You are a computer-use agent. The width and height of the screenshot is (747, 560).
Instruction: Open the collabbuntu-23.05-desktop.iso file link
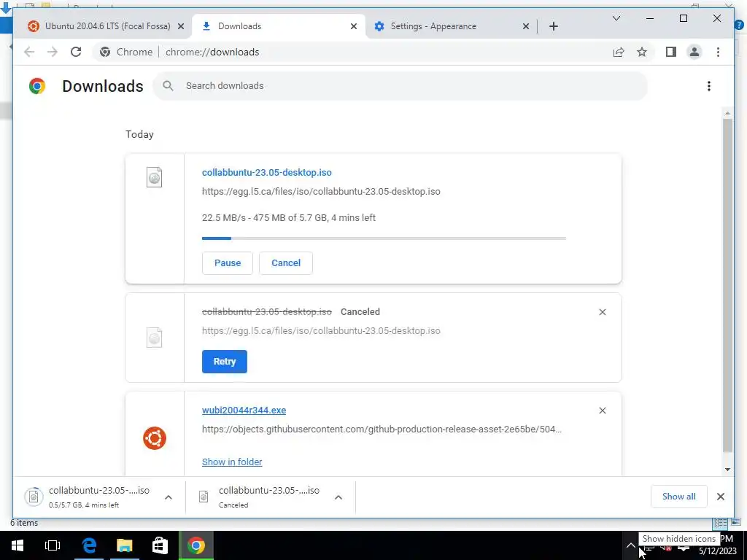click(x=267, y=172)
